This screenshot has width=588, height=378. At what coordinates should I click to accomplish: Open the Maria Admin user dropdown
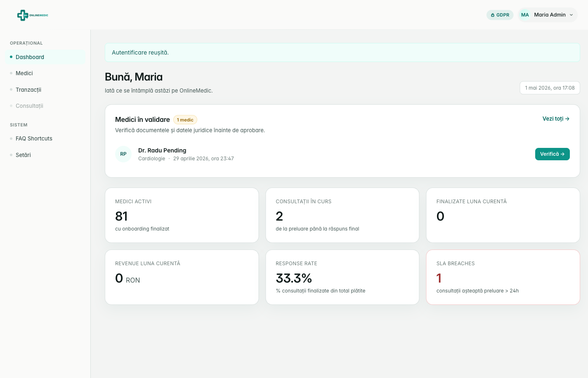548,15
